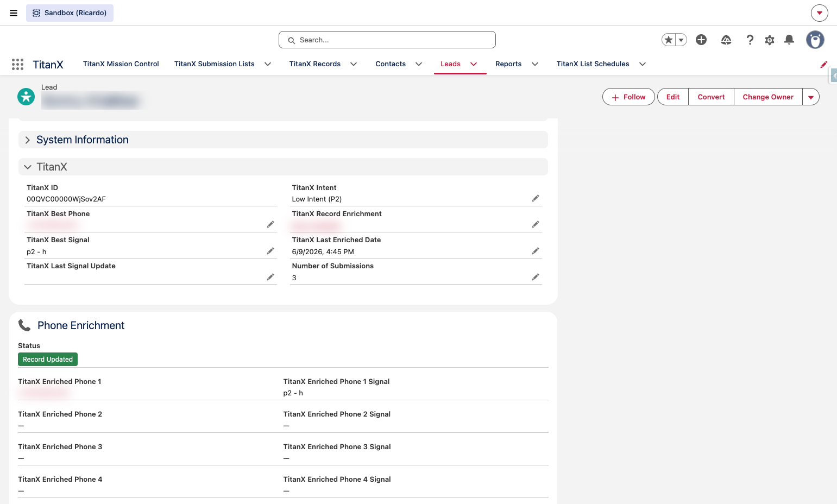Show more record actions dropdown
The image size is (837, 504).
coord(811,97)
